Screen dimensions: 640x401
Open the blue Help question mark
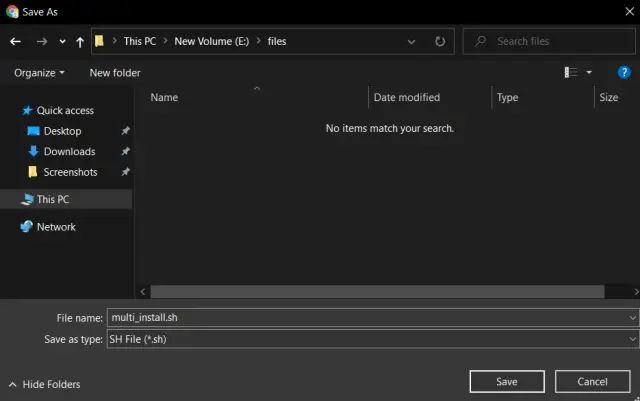[x=624, y=73]
